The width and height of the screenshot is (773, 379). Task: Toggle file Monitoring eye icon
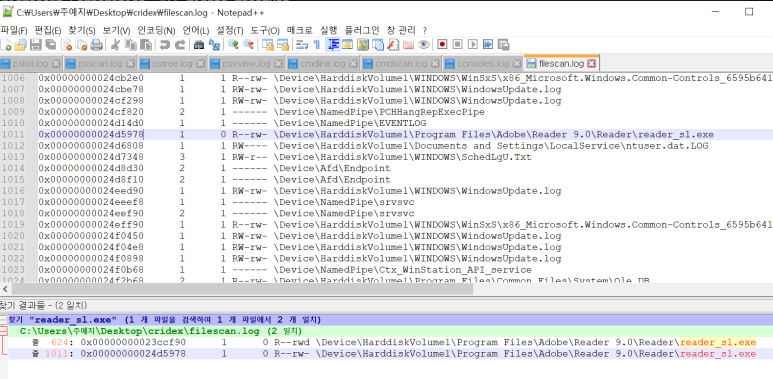(423, 45)
